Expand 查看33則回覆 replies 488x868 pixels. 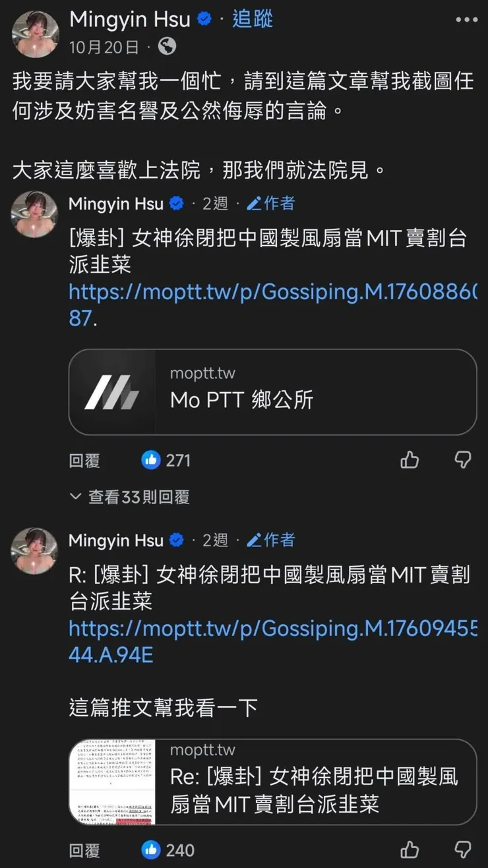point(130,497)
